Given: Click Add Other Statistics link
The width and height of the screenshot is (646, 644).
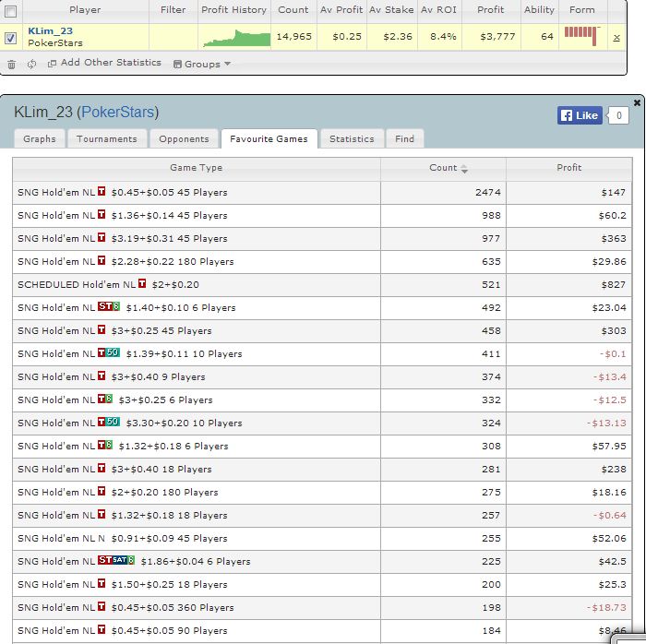Looking at the screenshot, I should 111,63.
